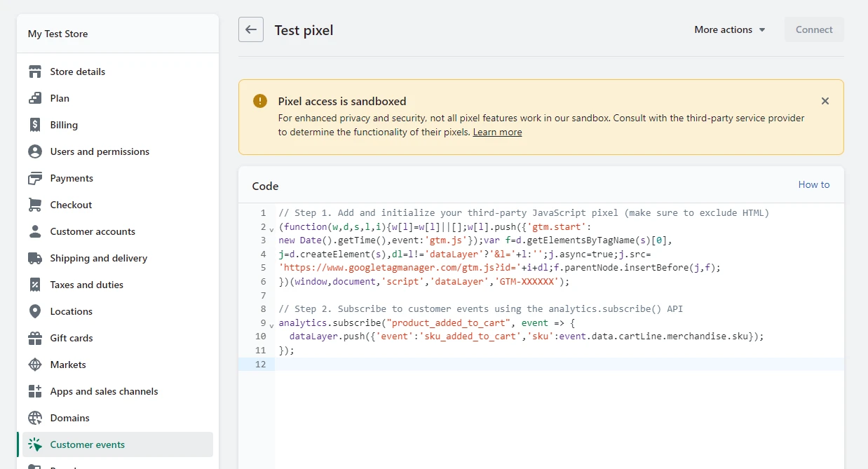The width and height of the screenshot is (868, 469).
Task: Navigate to Domains settings
Action: pyautogui.click(x=118, y=418)
